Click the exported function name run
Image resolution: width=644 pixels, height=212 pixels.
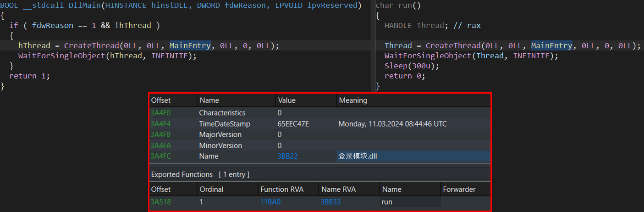point(387,202)
